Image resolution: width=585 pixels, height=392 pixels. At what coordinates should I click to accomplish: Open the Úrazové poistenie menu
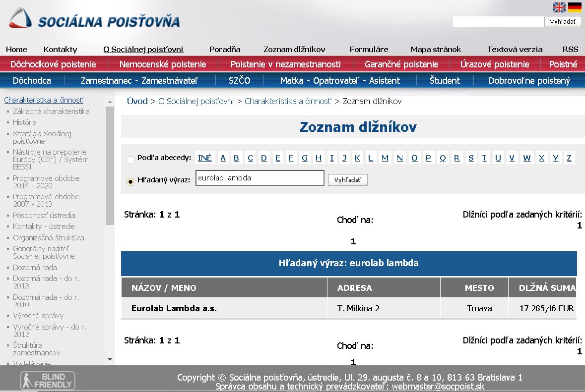click(x=494, y=64)
